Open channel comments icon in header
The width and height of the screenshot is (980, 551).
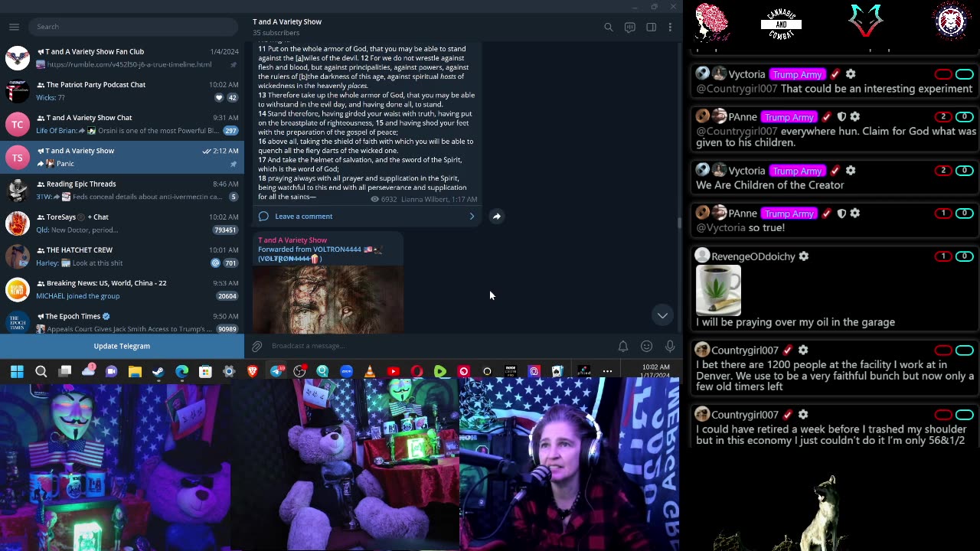pos(630,27)
